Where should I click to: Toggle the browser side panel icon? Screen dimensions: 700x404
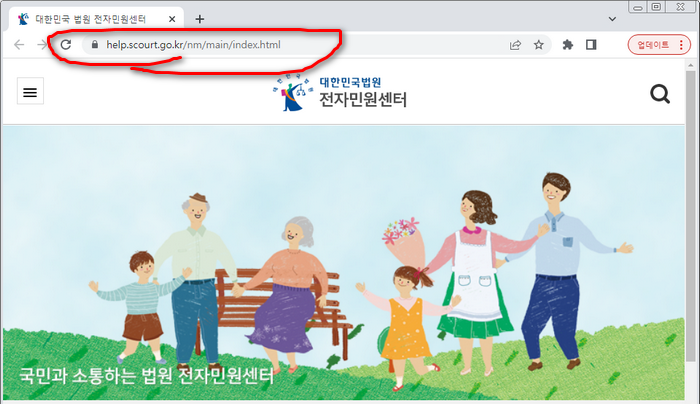click(591, 45)
